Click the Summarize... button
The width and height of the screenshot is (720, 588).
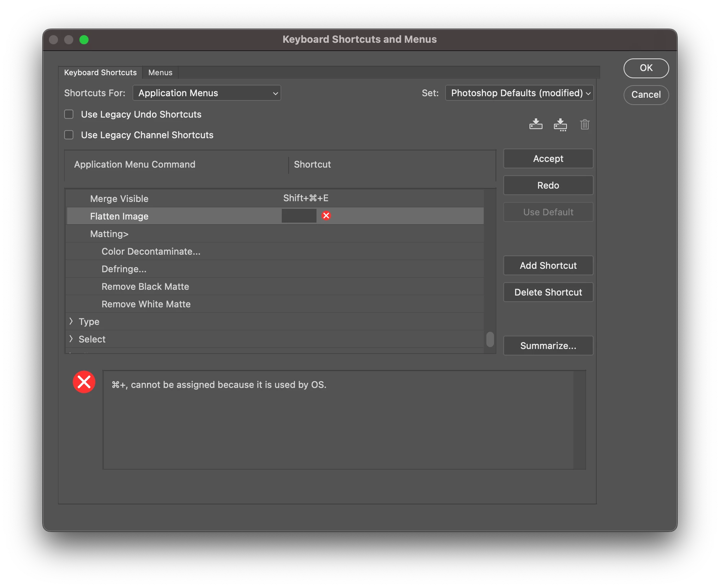[548, 346]
